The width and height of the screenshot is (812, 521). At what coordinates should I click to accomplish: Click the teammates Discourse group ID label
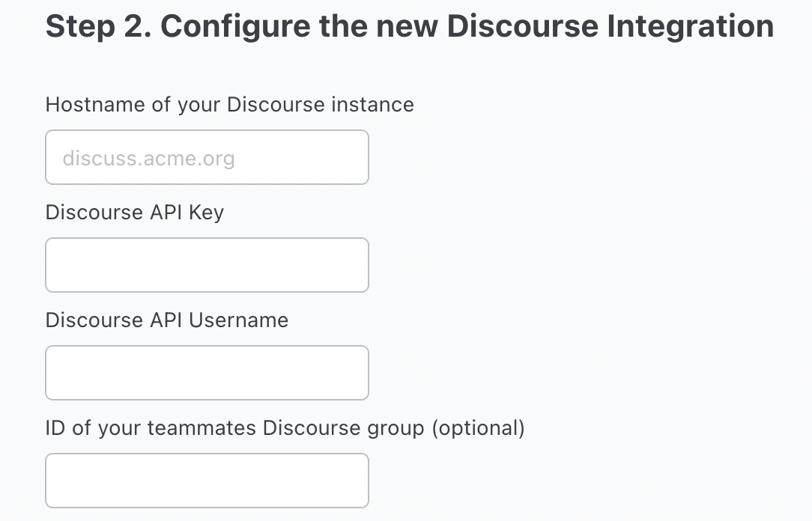tap(285, 428)
